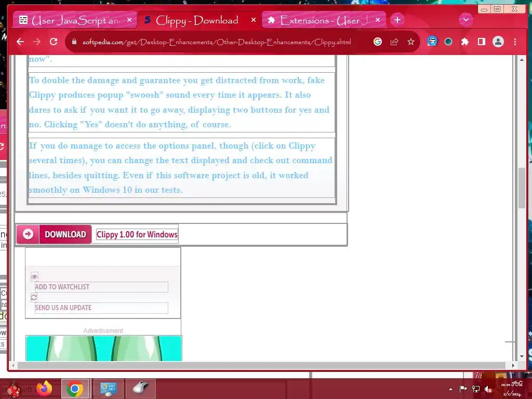
Task: Open the Google icon in the address bar
Action: click(x=377, y=42)
